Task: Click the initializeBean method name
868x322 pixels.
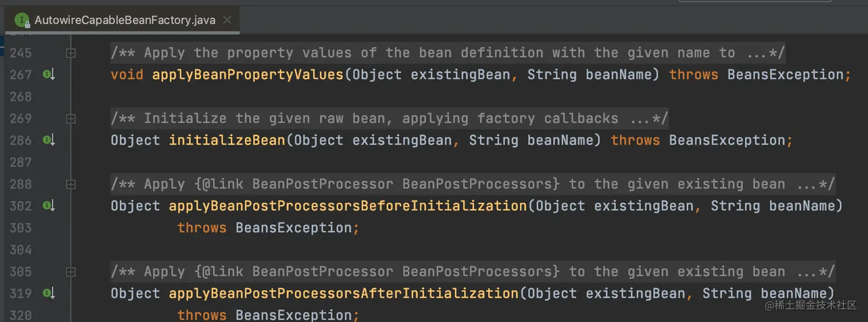Action: 227,140
